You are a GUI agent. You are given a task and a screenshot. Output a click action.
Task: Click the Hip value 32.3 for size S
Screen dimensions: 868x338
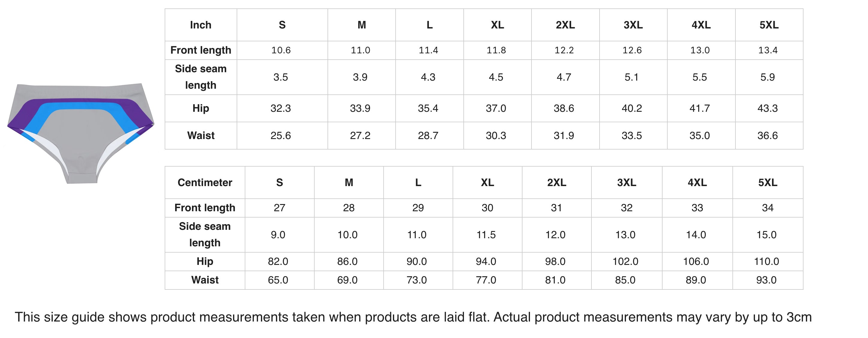click(281, 108)
